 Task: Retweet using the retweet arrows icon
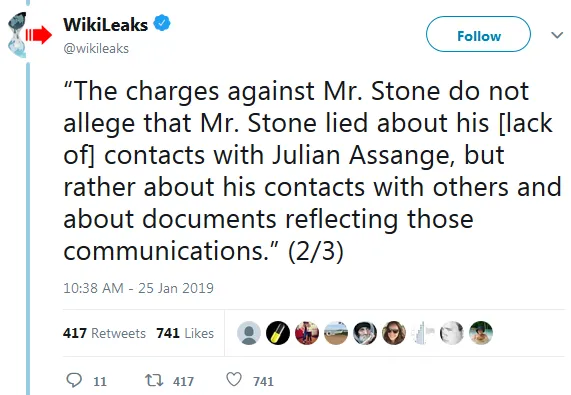click(154, 380)
